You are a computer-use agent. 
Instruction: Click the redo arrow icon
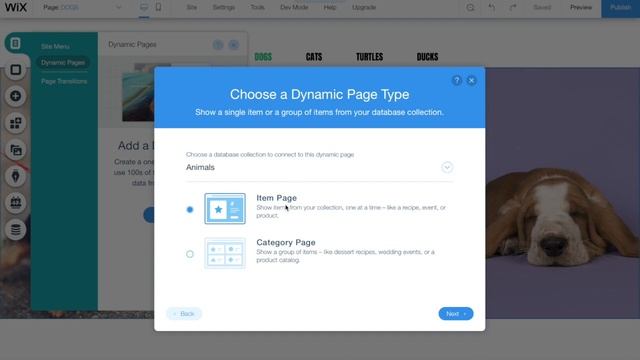point(513,7)
